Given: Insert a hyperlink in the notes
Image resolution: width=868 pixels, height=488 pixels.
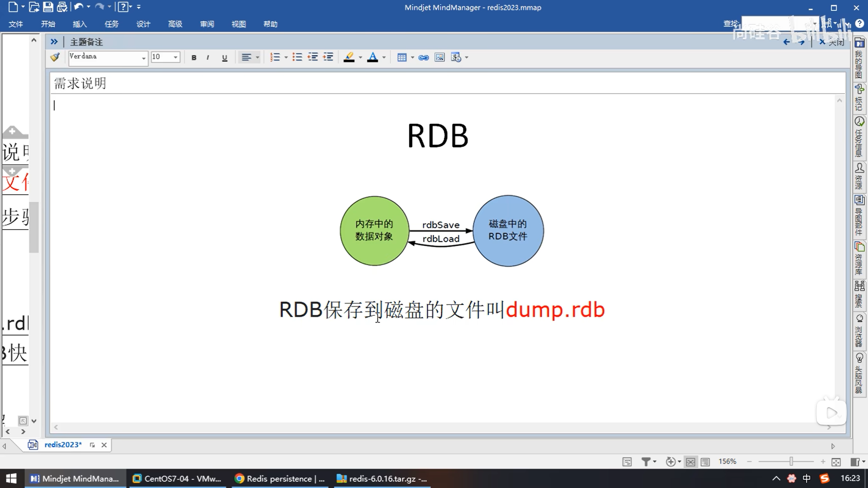Looking at the screenshot, I should [424, 57].
